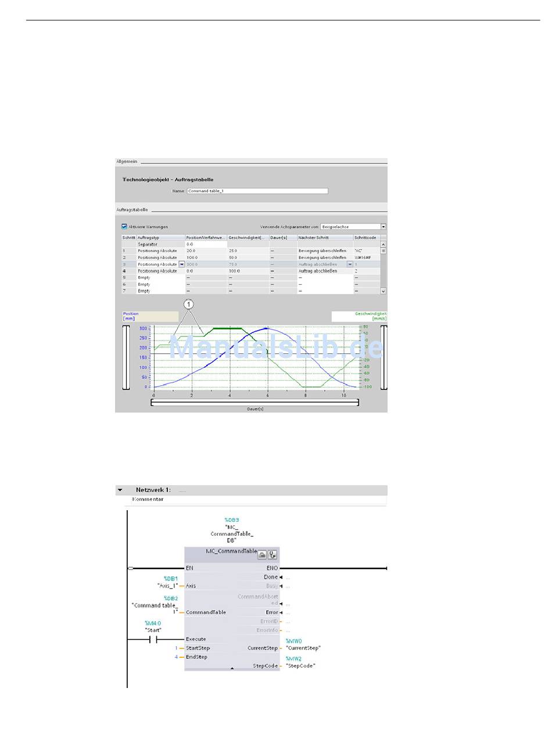The image size is (552, 756).
Task: Click the "Command table_1" operand
Action: [155, 608]
